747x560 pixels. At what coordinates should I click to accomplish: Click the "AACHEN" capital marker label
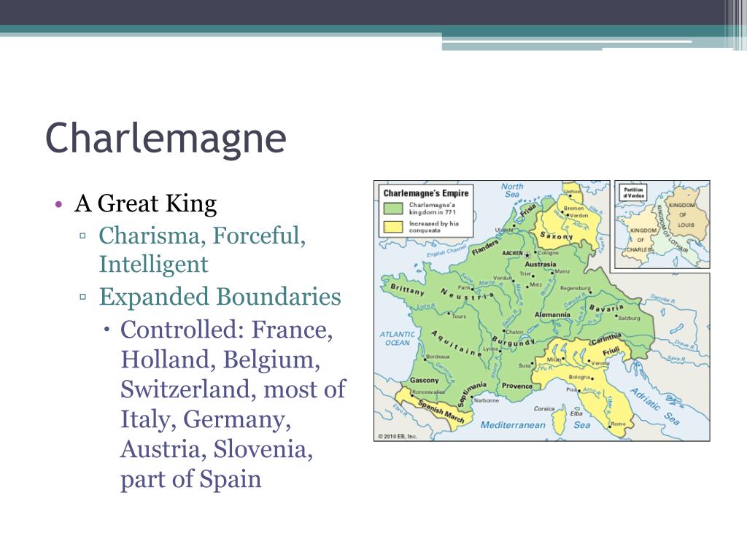[x=513, y=253]
